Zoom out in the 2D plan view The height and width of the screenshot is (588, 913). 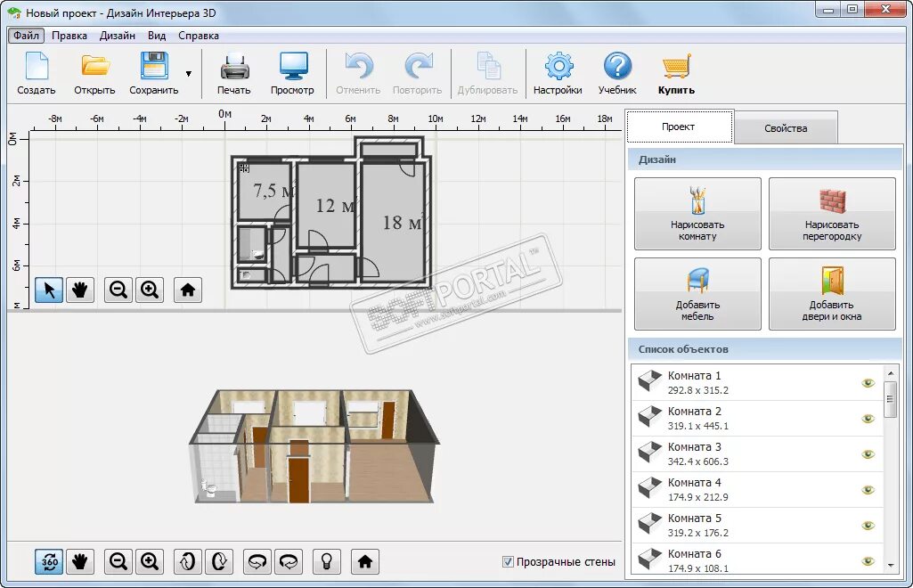tap(118, 290)
